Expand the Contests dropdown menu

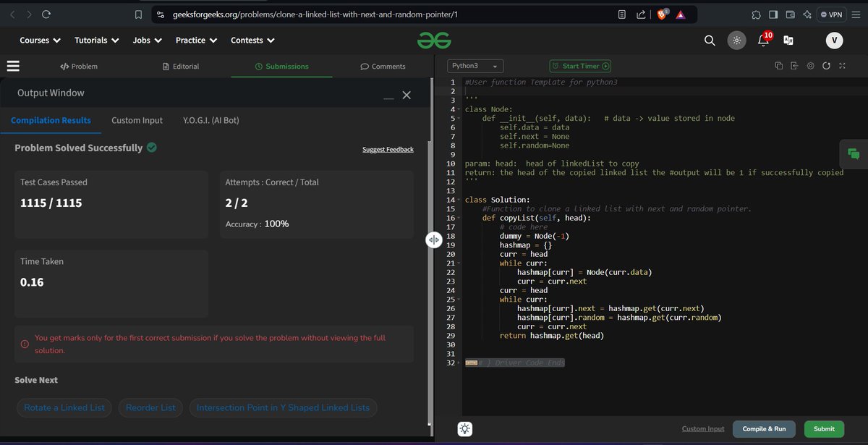coord(252,41)
